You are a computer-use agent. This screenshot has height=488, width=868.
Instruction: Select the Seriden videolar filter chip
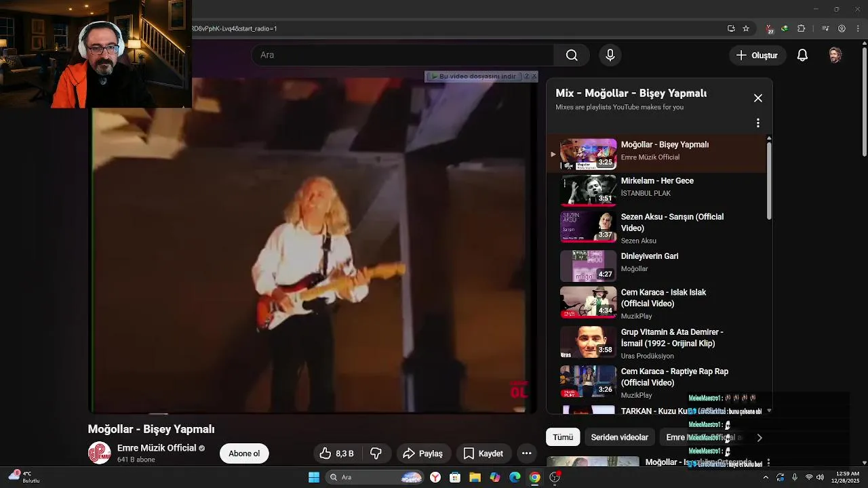click(x=619, y=437)
